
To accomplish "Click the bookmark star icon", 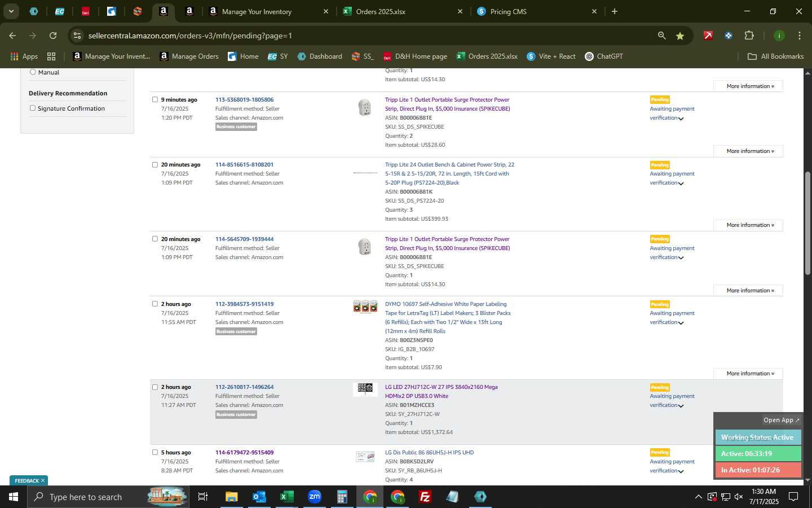I will 680,36.
